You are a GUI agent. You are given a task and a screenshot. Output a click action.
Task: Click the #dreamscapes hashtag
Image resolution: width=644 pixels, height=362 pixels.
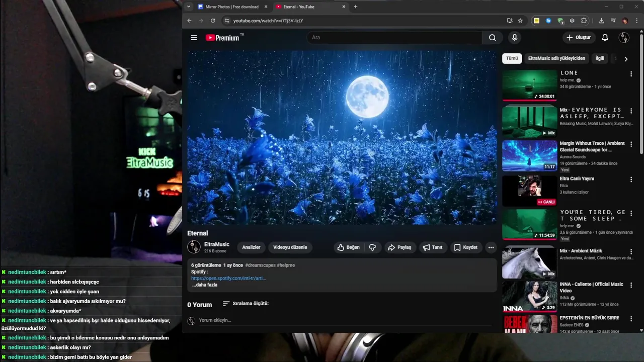click(x=260, y=265)
